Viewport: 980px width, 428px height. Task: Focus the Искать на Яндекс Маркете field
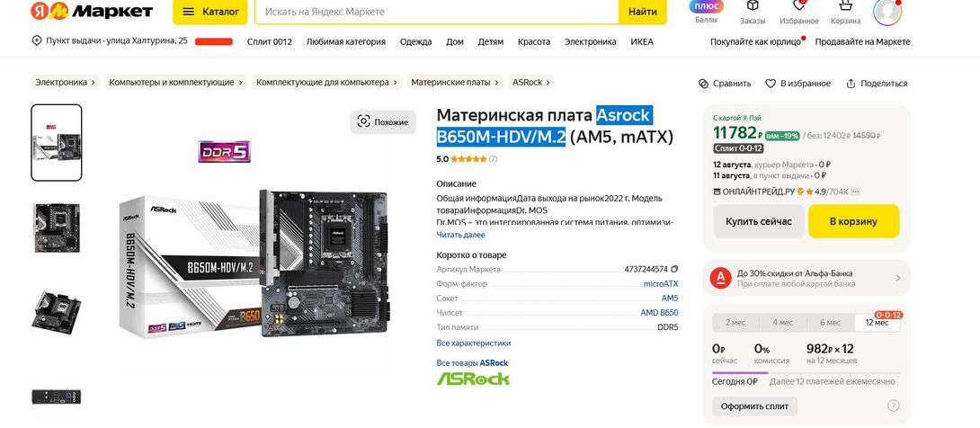pos(436,12)
